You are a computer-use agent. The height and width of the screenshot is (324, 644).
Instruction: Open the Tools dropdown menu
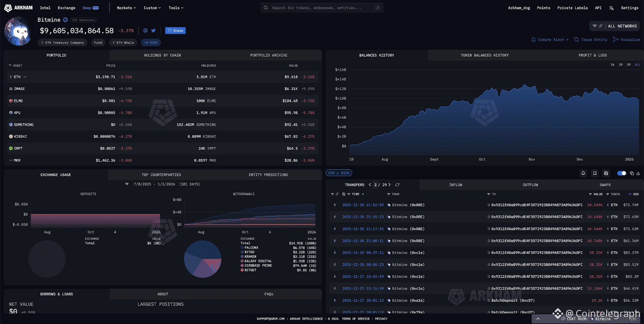176,8
